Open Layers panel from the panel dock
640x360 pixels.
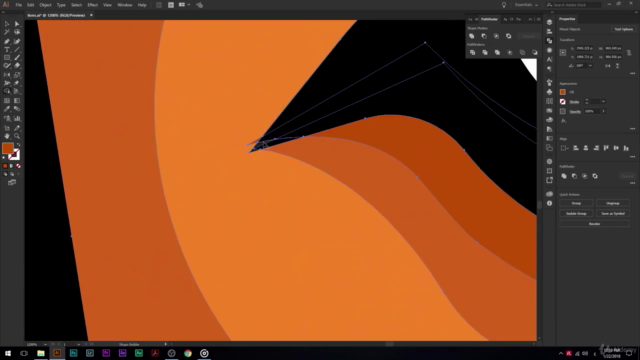[x=549, y=22]
